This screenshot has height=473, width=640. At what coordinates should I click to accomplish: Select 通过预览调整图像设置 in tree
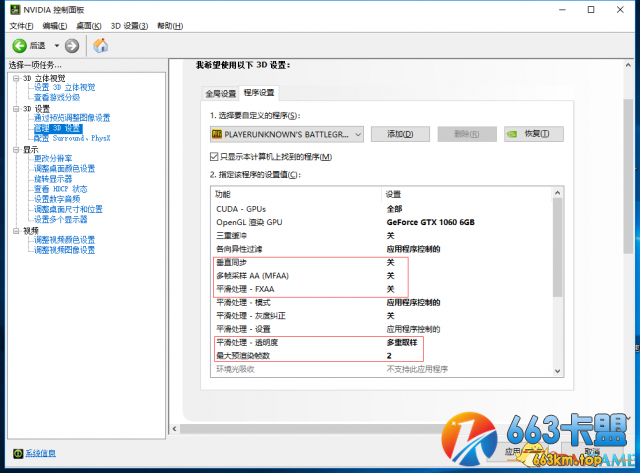tap(72, 118)
